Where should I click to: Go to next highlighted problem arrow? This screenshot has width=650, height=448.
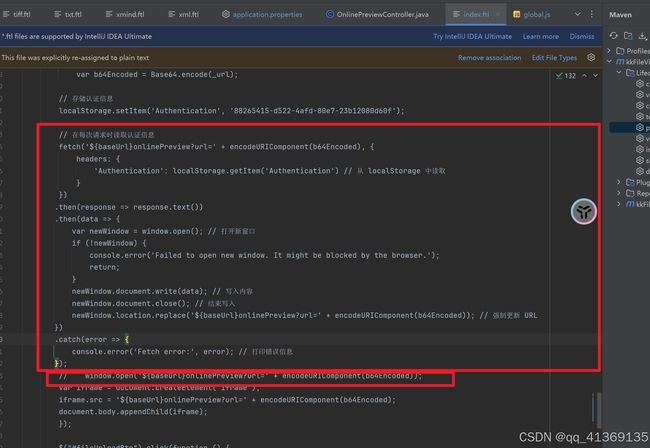tap(595, 75)
